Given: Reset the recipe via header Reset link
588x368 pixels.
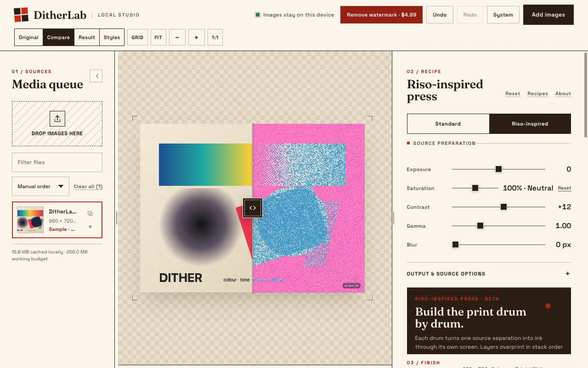Looking at the screenshot, I should coord(513,93).
